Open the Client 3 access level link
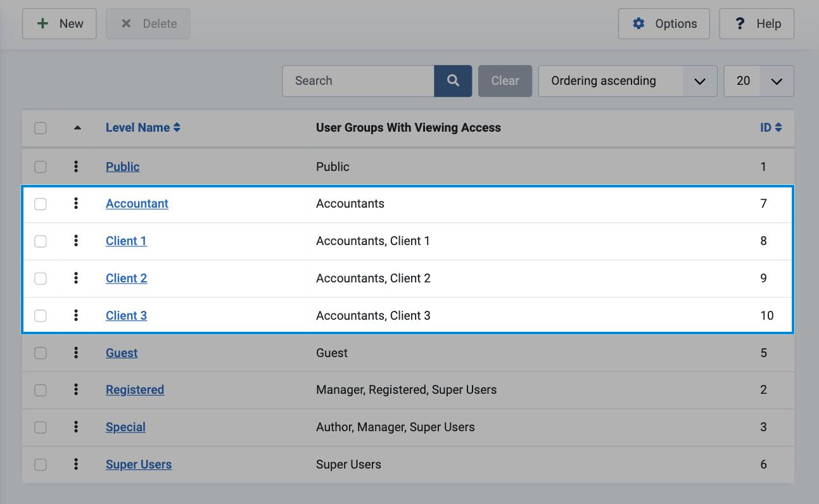The height and width of the screenshot is (504, 819). pos(126,315)
